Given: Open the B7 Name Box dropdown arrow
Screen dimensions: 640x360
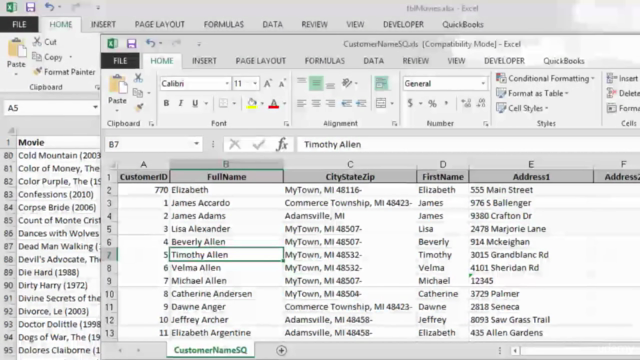Looking at the screenshot, I should tap(196, 144).
